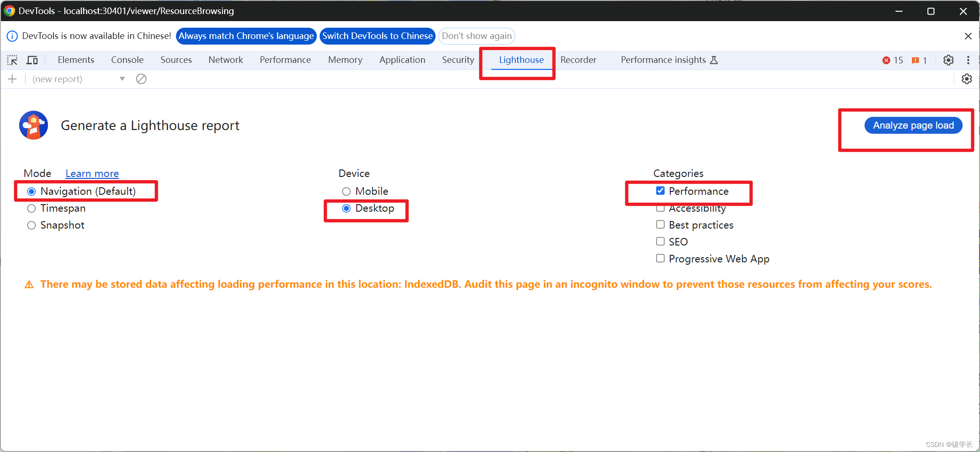Image resolution: width=980 pixels, height=452 pixels.
Task: Click the info icon in language banner
Action: coord(12,36)
